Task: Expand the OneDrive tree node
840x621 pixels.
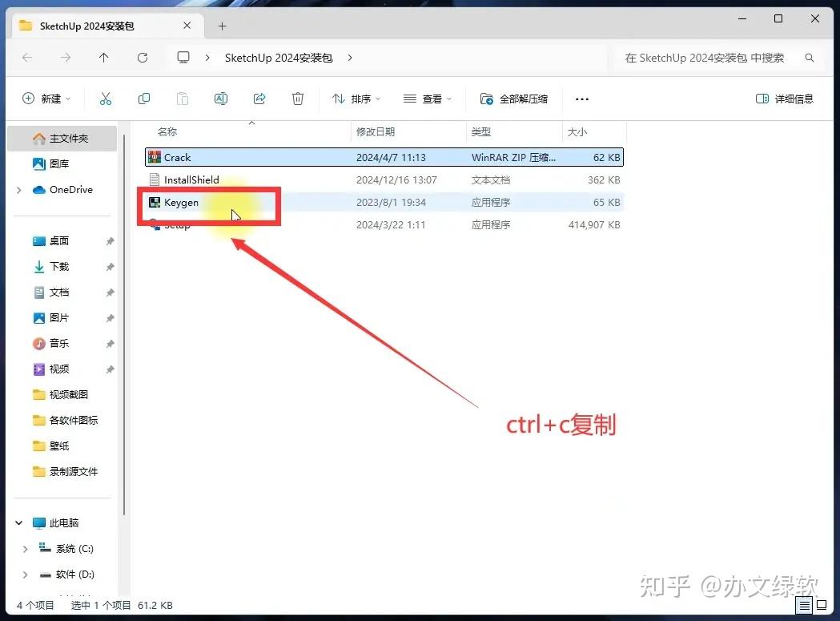Action: tap(19, 190)
